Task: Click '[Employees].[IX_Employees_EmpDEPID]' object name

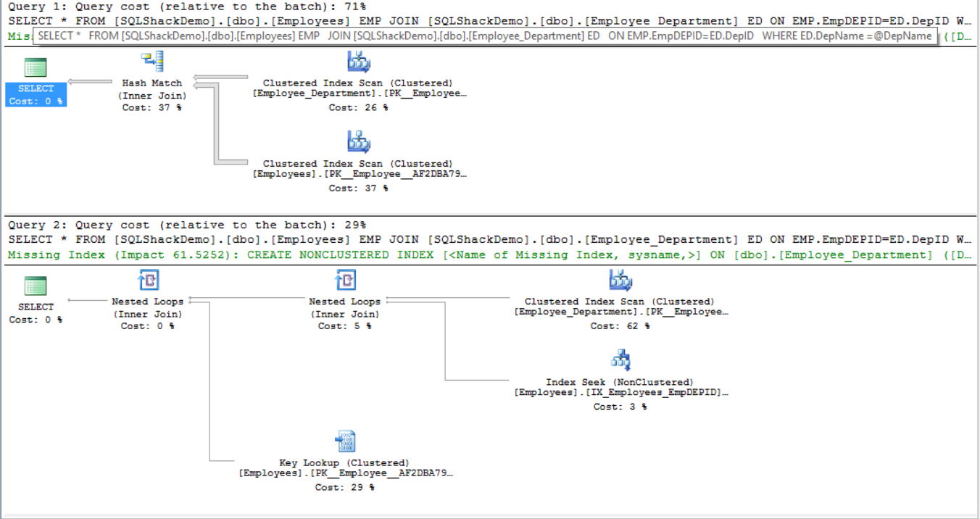Action: pos(621,393)
